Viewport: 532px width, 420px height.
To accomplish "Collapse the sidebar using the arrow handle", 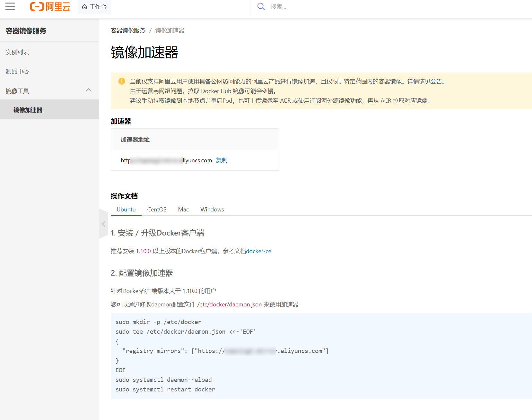I will (104, 224).
